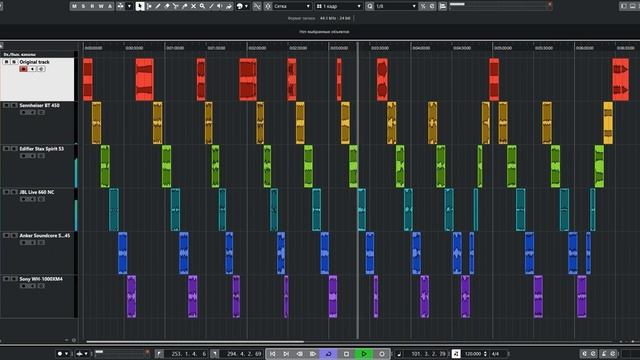Click the transport Stop button
This screenshot has width=640, height=360.
pos(346,354)
